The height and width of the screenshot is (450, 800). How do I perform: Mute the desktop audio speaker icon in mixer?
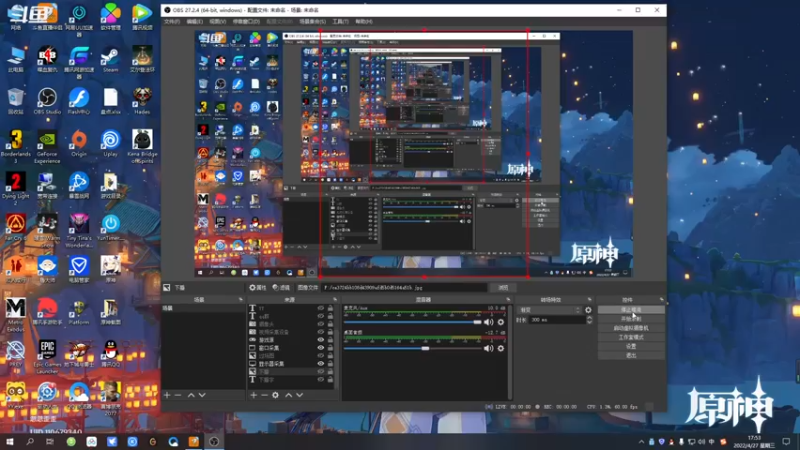(488, 348)
